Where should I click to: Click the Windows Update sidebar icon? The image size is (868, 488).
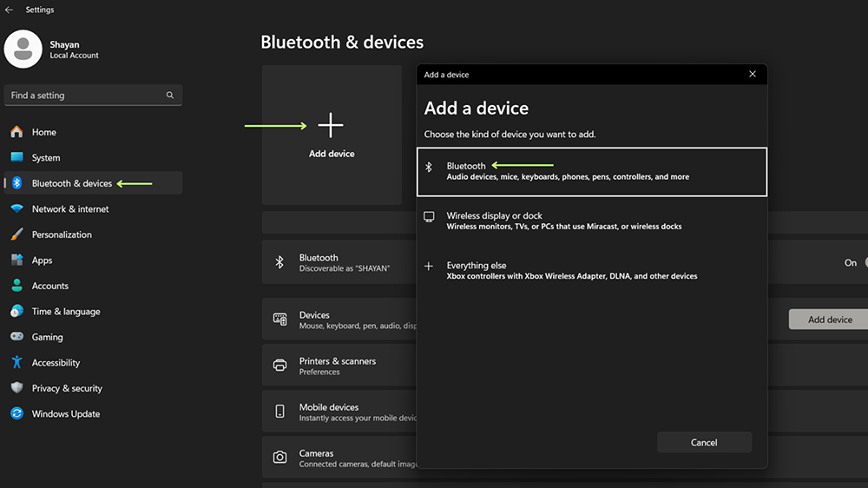[x=16, y=414]
